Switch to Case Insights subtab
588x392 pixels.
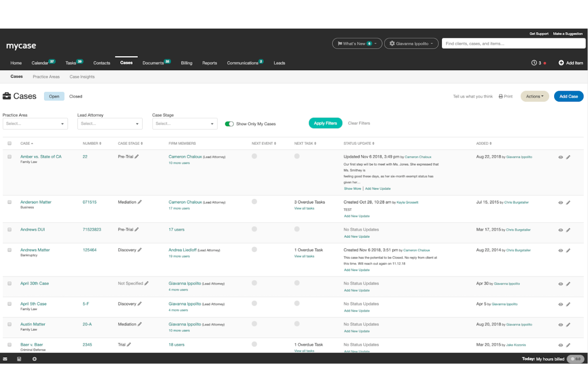point(82,77)
